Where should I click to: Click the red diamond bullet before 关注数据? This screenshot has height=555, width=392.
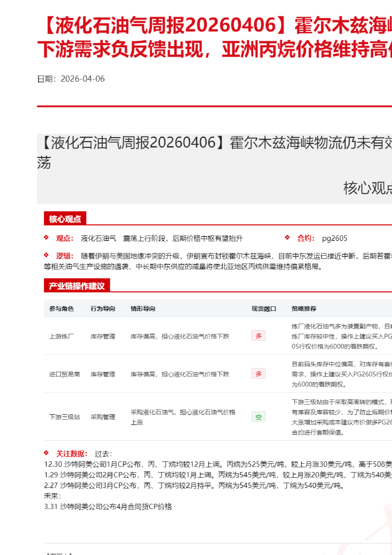tap(46, 453)
